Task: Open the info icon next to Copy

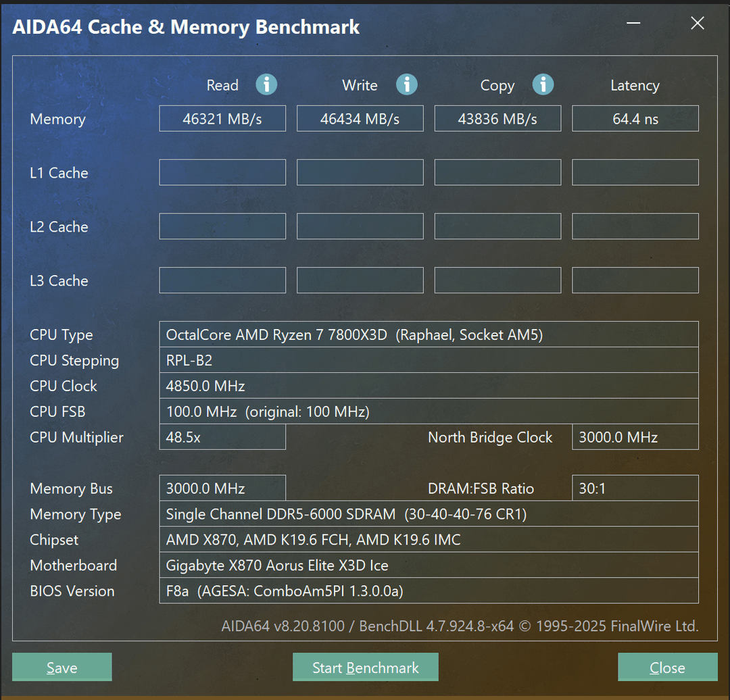Action: point(543,84)
